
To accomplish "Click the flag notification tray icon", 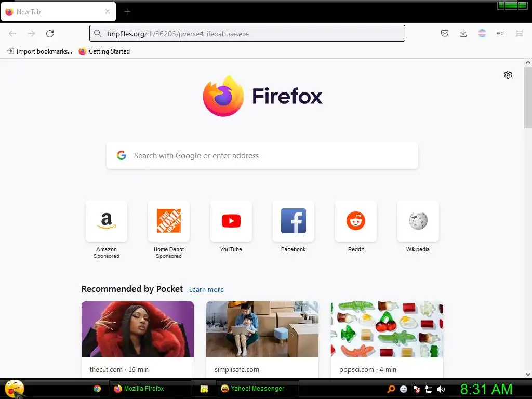I will click(x=416, y=389).
